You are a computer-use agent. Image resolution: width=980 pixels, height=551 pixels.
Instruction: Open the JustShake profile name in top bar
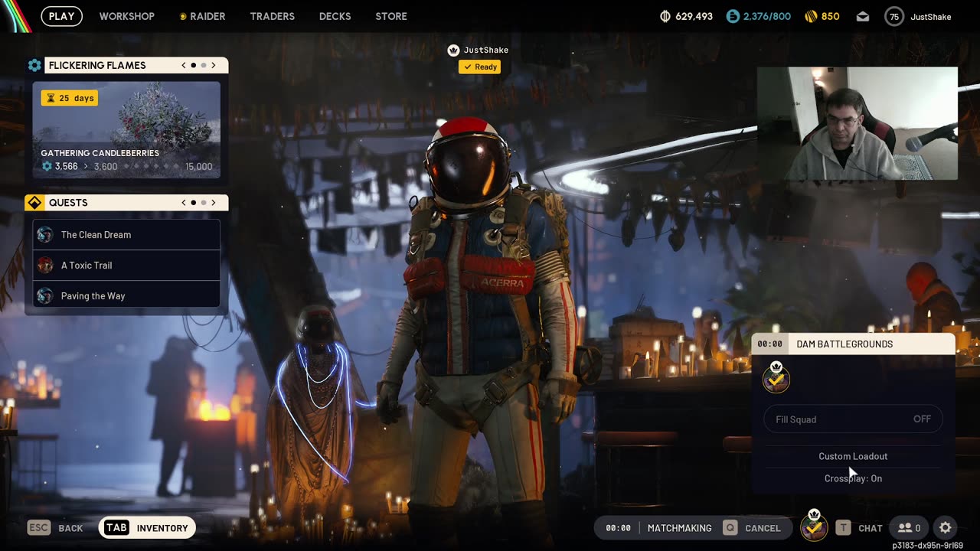[930, 16]
